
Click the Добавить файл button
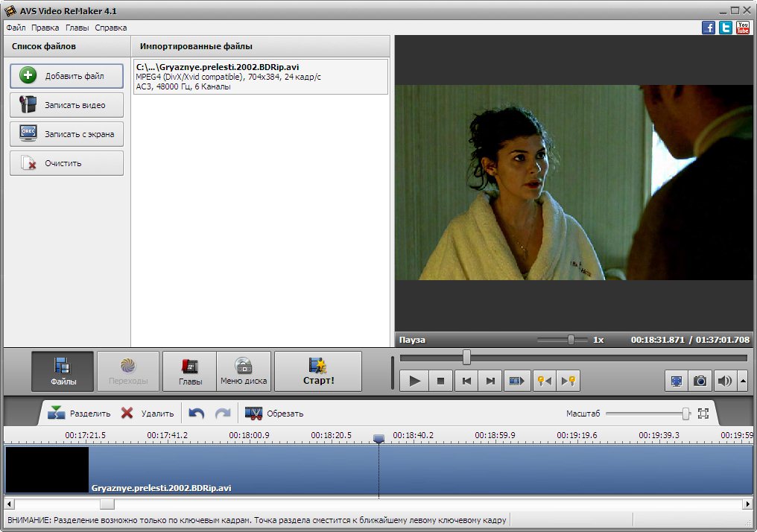66,76
